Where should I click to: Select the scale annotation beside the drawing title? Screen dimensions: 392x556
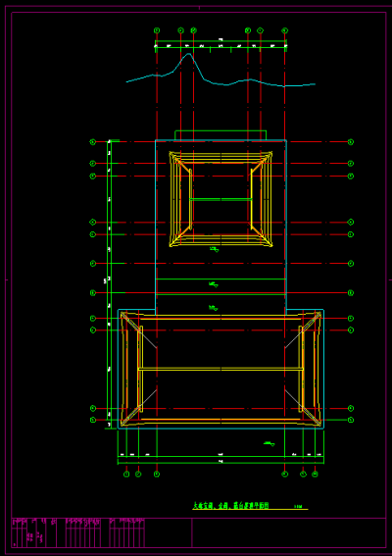(x=298, y=507)
